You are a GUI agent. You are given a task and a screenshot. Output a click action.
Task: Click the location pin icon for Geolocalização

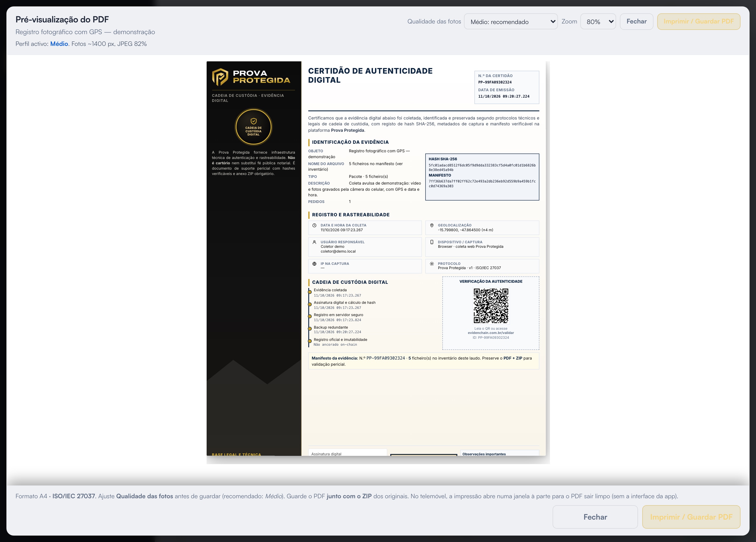point(432,226)
